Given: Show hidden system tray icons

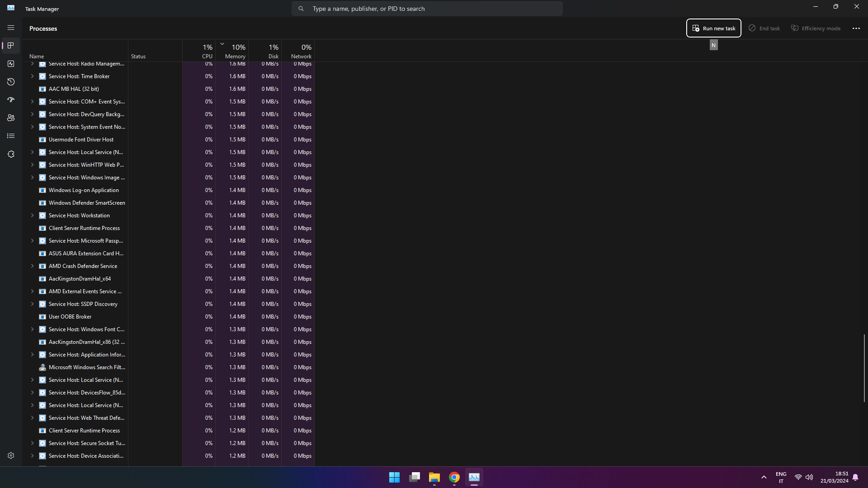Looking at the screenshot, I should (764, 477).
